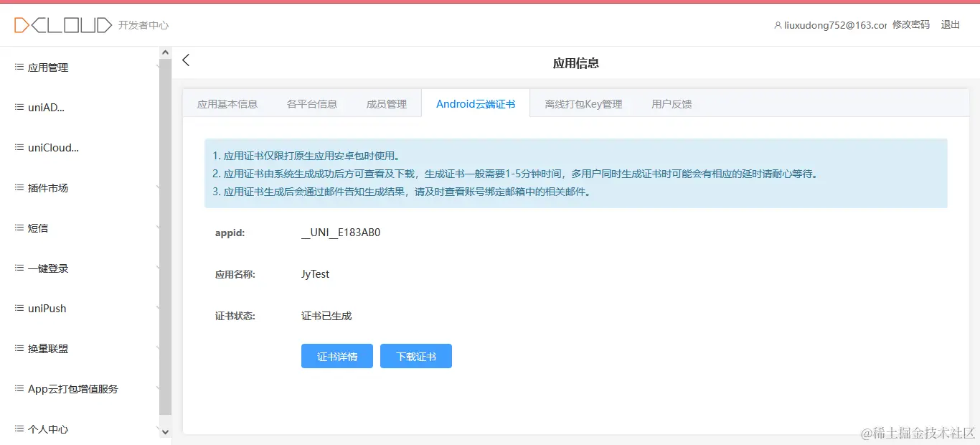Image resolution: width=980 pixels, height=445 pixels.
Task: Click the list icon next to 插件市场
Action: (x=19, y=187)
